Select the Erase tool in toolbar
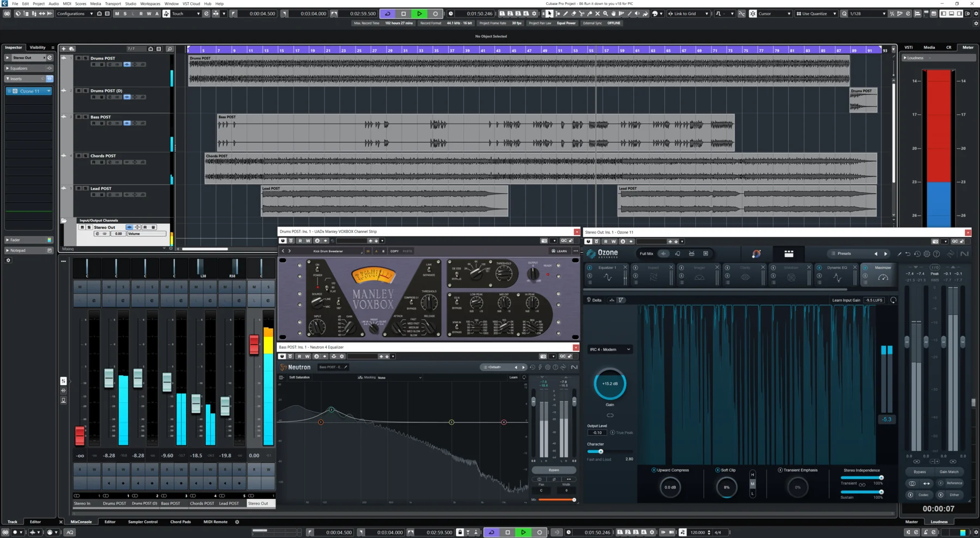Screen dimensions: 980x538 tap(573, 14)
